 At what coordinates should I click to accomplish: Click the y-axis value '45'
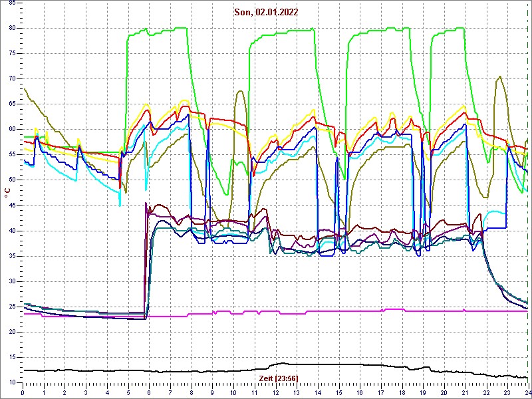click(12, 205)
